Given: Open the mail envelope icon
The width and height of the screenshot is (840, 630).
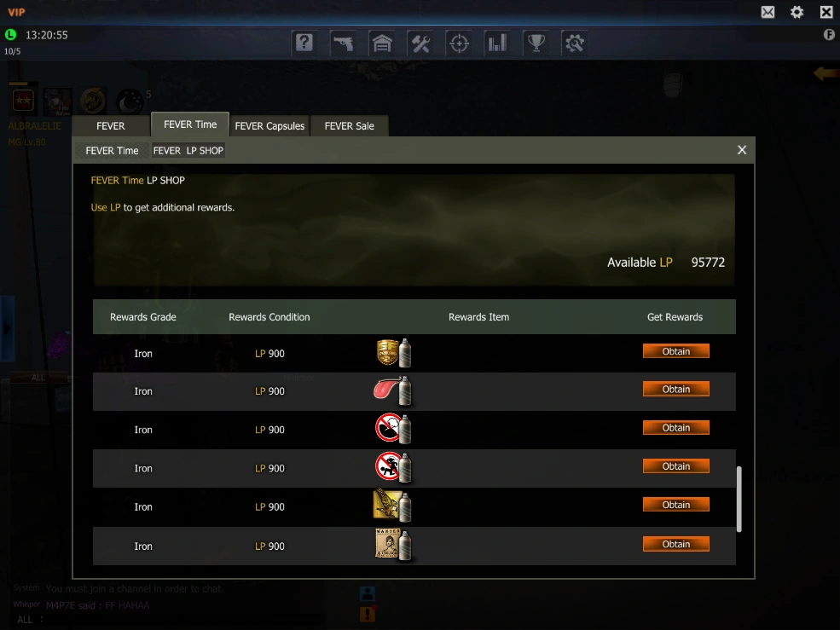Looking at the screenshot, I should pyautogui.click(x=768, y=12).
